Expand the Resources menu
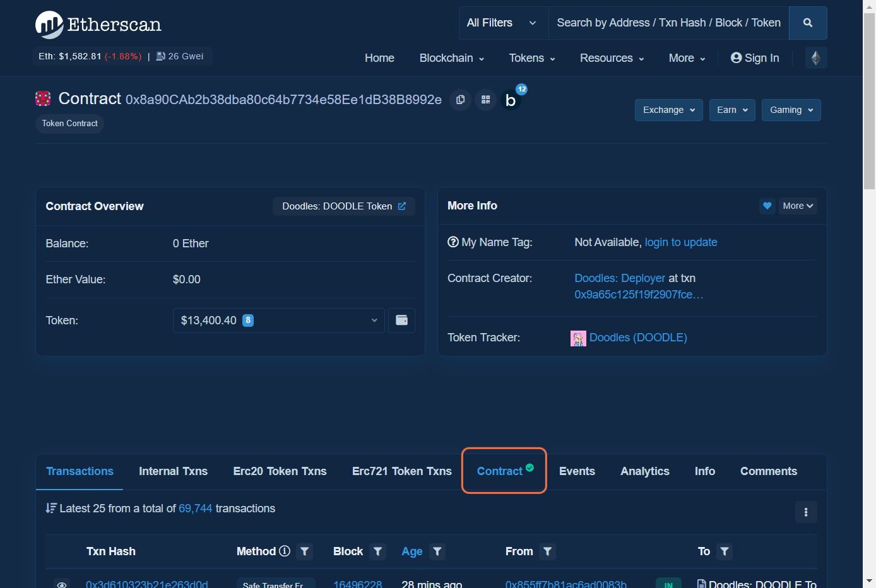Image resolution: width=876 pixels, height=588 pixels. click(612, 58)
